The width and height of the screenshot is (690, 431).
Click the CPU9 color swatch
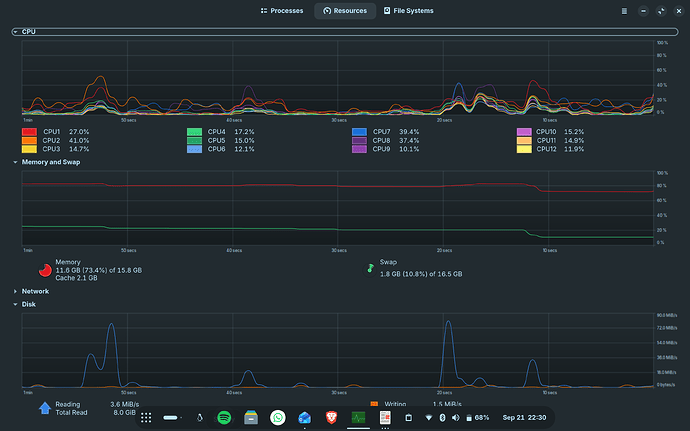[359, 149]
